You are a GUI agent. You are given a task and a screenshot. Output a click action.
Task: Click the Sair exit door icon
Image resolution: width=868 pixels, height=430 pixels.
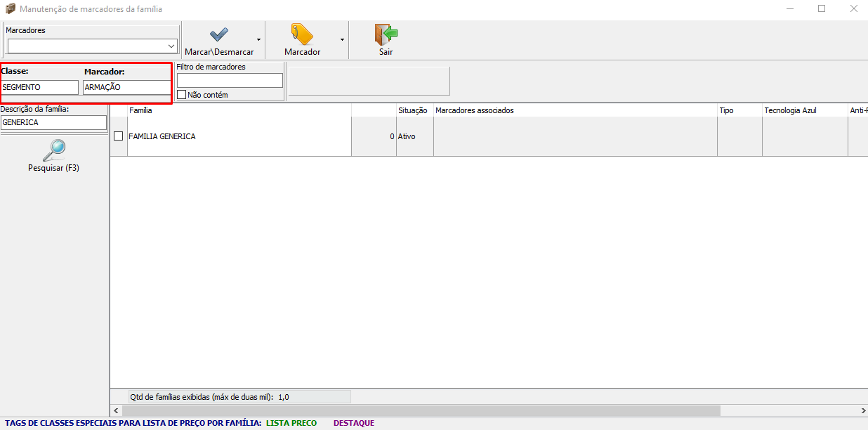pyautogui.click(x=386, y=34)
